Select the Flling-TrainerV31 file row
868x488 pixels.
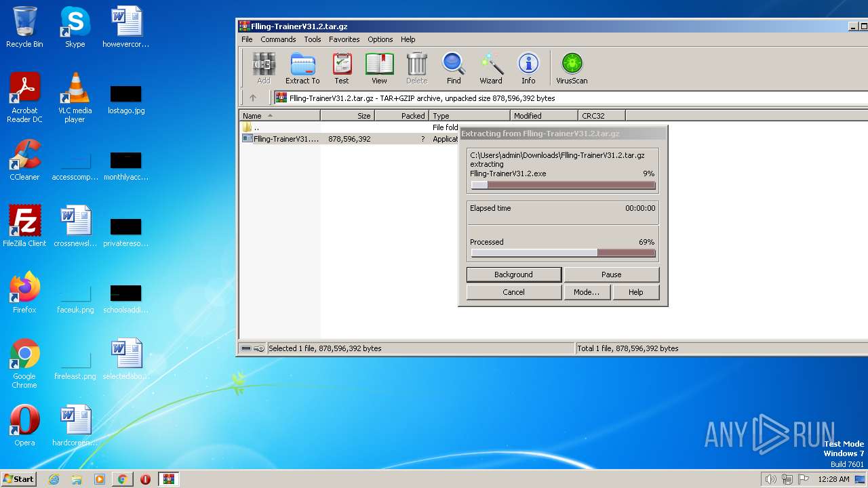point(349,139)
